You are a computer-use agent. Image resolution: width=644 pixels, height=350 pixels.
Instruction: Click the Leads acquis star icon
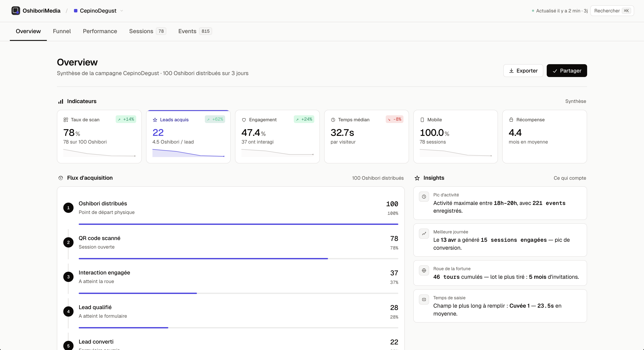pyautogui.click(x=155, y=120)
